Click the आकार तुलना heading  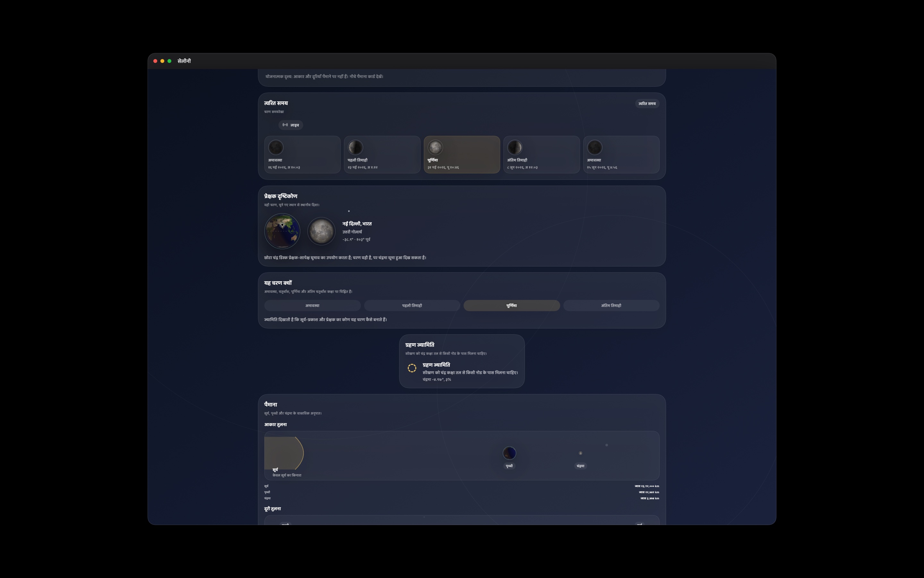(275, 425)
